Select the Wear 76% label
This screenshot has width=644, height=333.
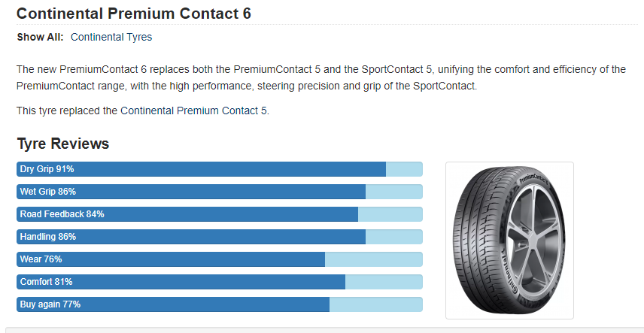pyautogui.click(x=41, y=259)
